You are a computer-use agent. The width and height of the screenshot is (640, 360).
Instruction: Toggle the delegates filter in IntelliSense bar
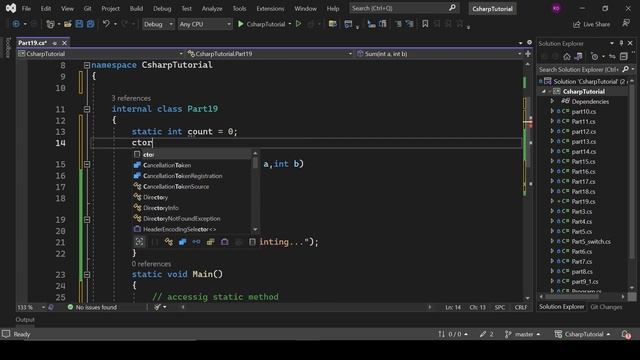[x=224, y=242]
